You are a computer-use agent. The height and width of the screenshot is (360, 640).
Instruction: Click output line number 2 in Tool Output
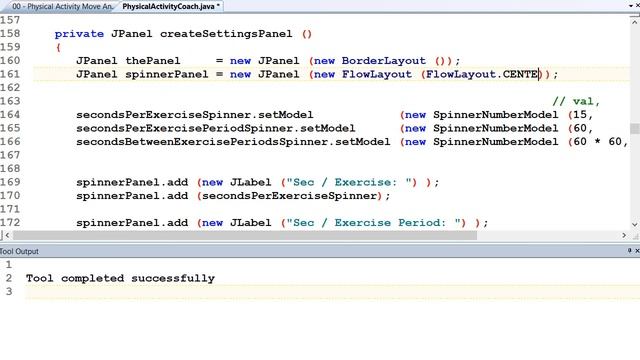click(x=9, y=278)
